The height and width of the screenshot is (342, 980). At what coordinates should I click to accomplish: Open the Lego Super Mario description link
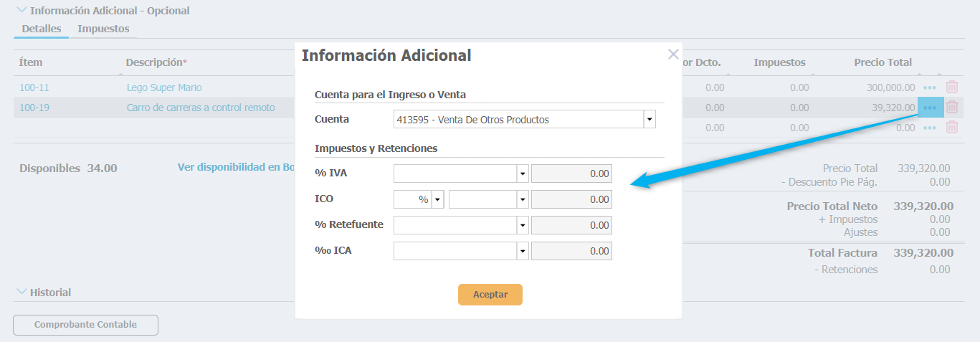click(164, 87)
